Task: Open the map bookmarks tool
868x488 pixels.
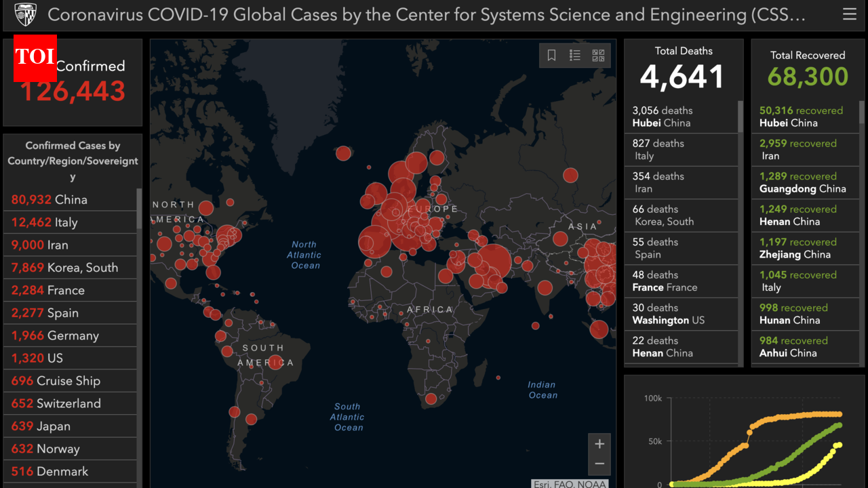Action: 552,56
